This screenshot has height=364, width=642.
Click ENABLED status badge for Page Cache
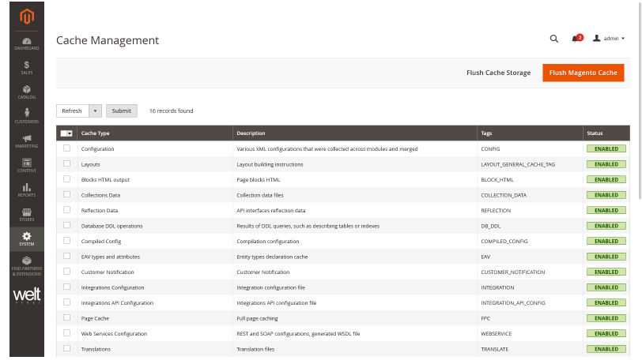606,318
